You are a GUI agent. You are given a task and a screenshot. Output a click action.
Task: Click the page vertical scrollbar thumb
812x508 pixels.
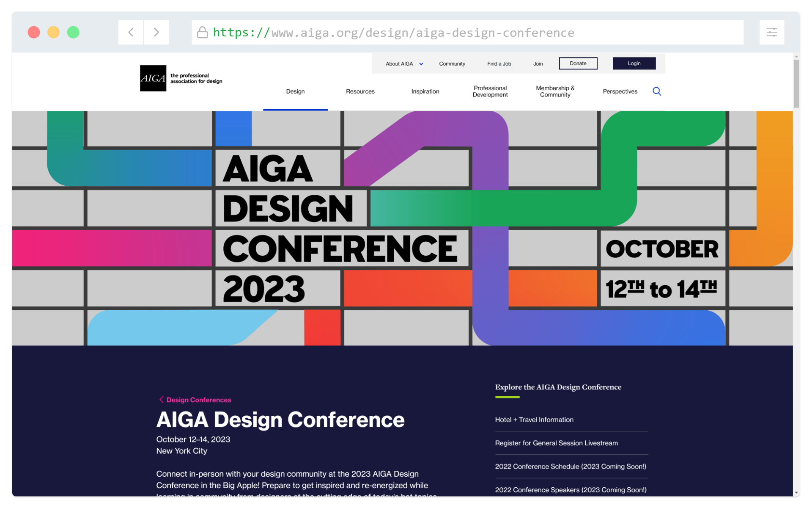(x=796, y=83)
